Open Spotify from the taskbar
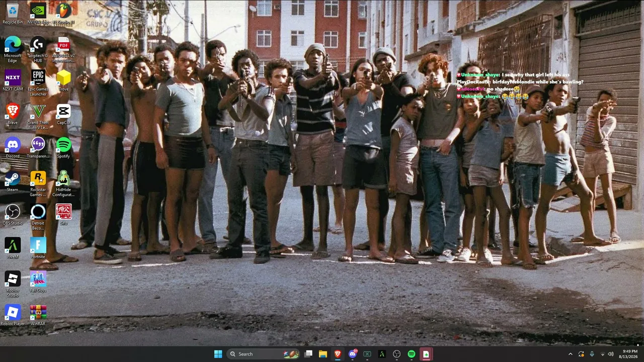Screen dimensions: 644x362 tap(412, 354)
